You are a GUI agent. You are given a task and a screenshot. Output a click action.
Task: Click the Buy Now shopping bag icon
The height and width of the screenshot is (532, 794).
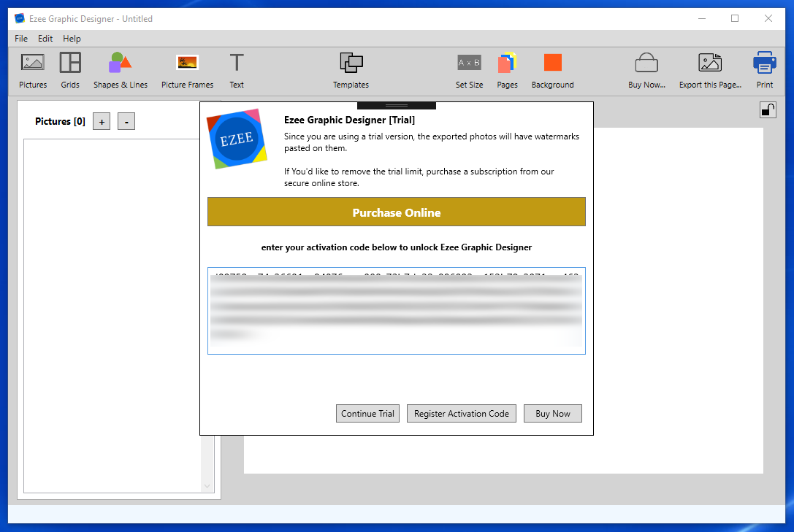click(646, 63)
